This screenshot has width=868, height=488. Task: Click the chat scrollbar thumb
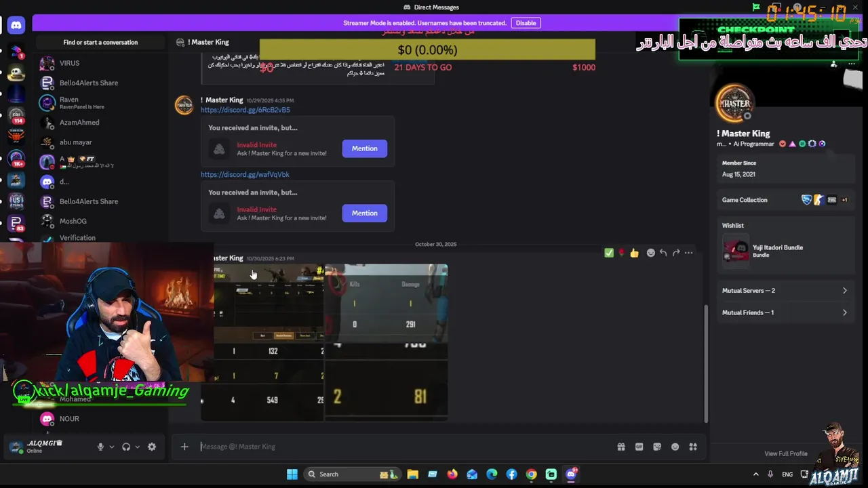click(x=706, y=363)
